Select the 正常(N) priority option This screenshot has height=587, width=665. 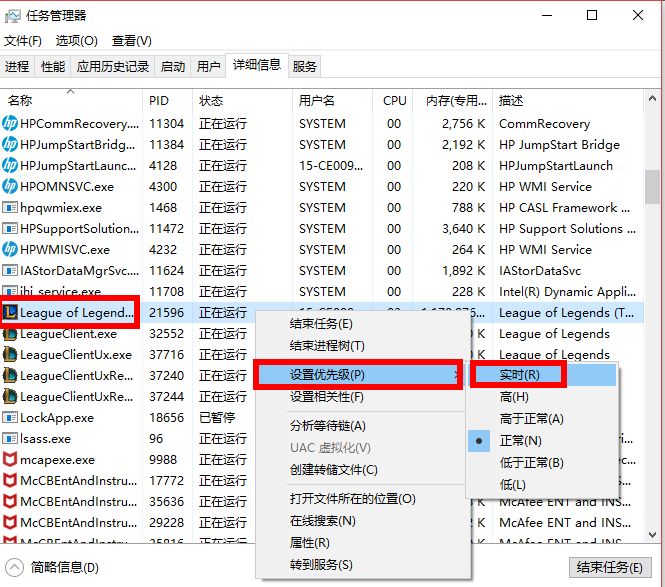(x=542, y=441)
